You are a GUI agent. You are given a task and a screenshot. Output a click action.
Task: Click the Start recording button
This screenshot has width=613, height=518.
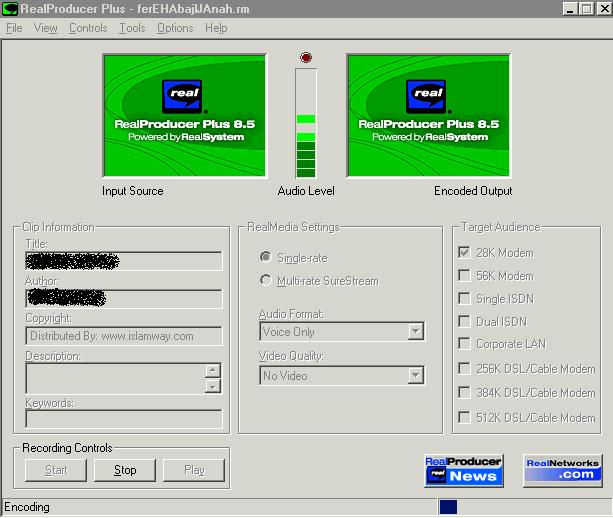pos(56,470)
